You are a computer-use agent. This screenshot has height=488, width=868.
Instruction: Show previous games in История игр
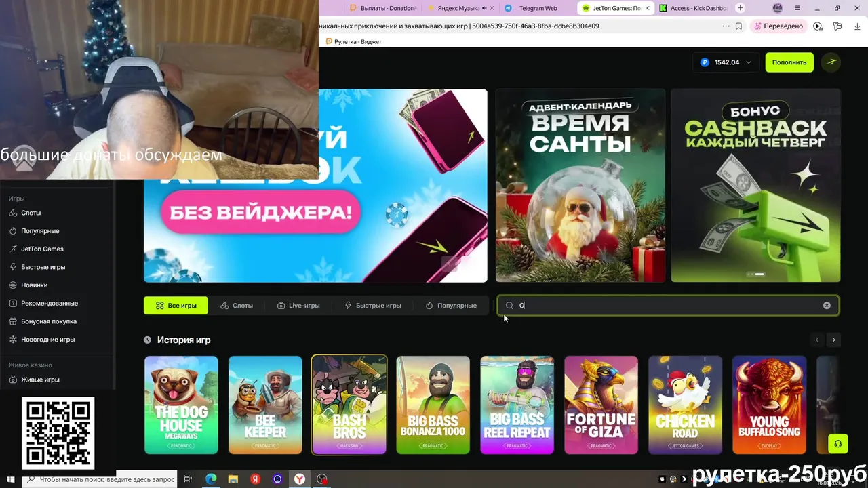[817, 340]
